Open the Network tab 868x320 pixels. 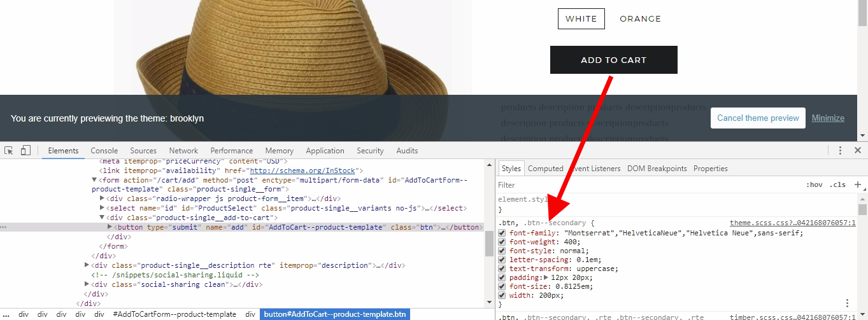[x=183, y=151]
